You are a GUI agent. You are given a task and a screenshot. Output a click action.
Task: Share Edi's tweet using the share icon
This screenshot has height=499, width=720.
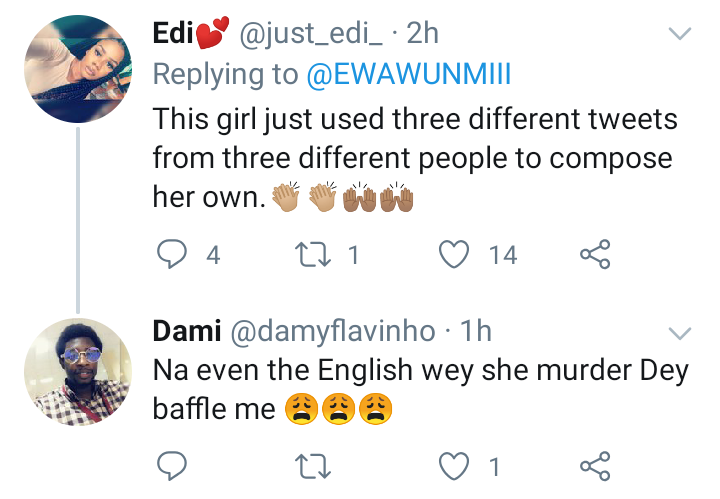click(x=595, y=255)
